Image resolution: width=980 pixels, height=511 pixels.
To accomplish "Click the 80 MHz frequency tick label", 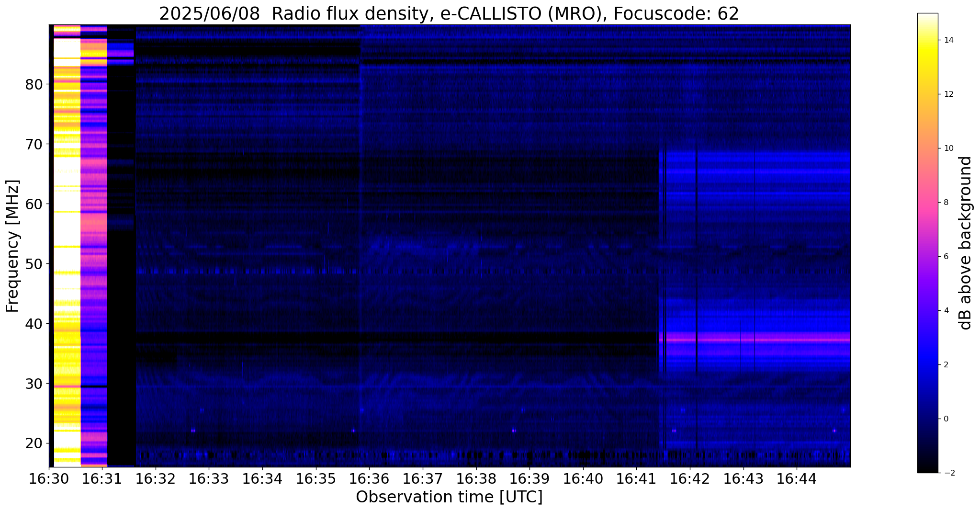I will point(34,84).
